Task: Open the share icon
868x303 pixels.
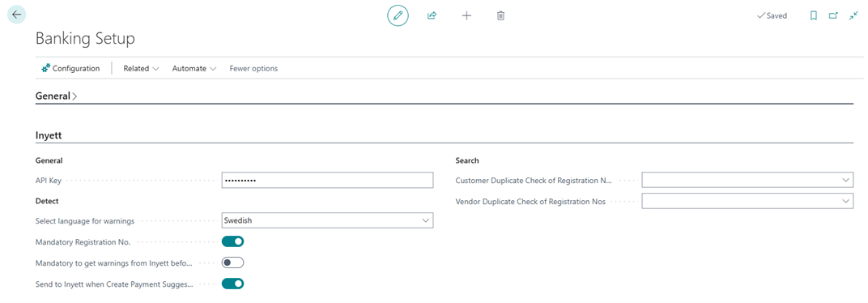Action: [x=432, y=15]
